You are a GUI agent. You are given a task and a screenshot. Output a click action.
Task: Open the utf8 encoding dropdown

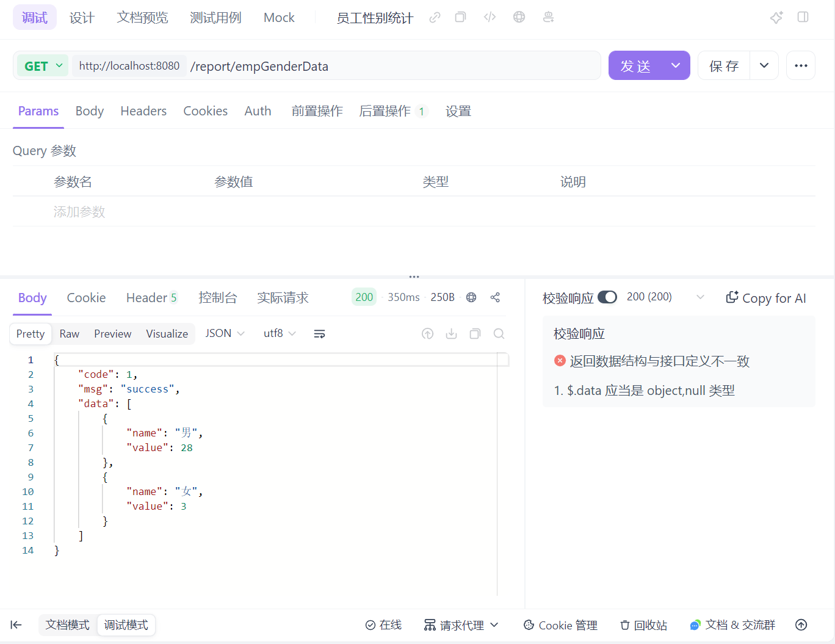tap(280, 333)
